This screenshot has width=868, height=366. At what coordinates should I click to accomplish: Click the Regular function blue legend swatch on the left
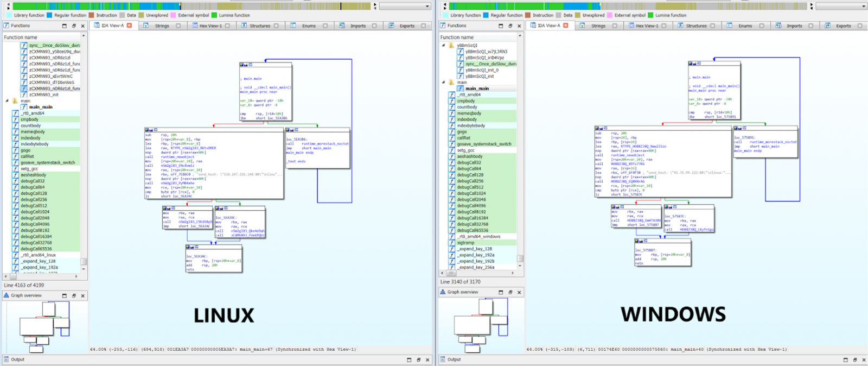(50, 15)
